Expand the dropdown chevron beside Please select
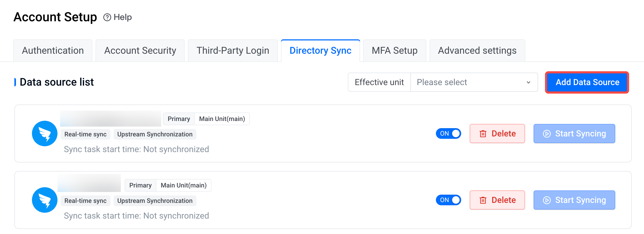This screenshot has width=644, height=234. click(529, 82)
